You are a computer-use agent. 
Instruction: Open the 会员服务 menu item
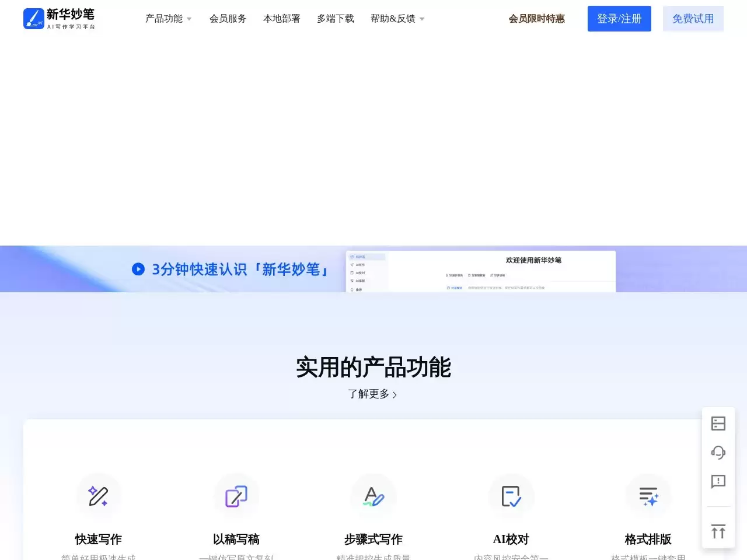click(228, 18)
